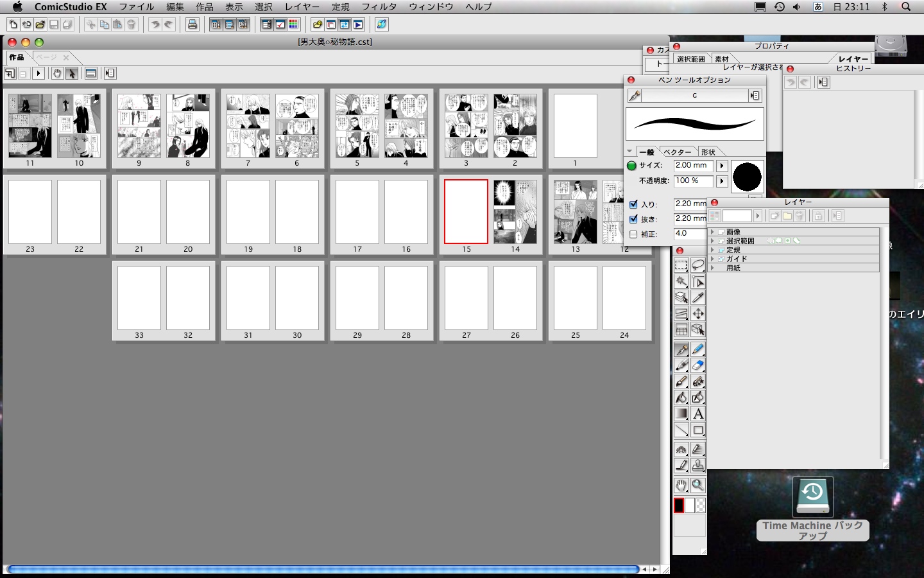The image size is (924, 578).
Task: Enable the 補正 checkbox
Action: tap(633, 234)
